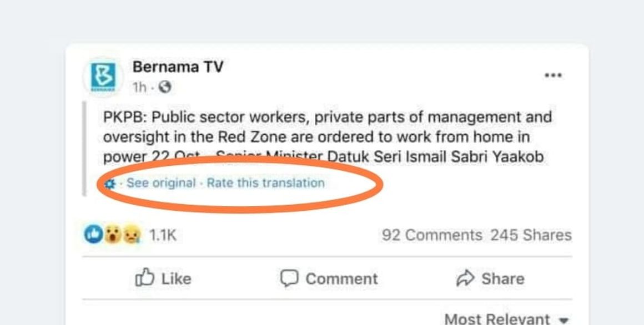This screenshot has width=644, height=325.
Task: Open the 1.1K reactions list
Action: (163, 235)
